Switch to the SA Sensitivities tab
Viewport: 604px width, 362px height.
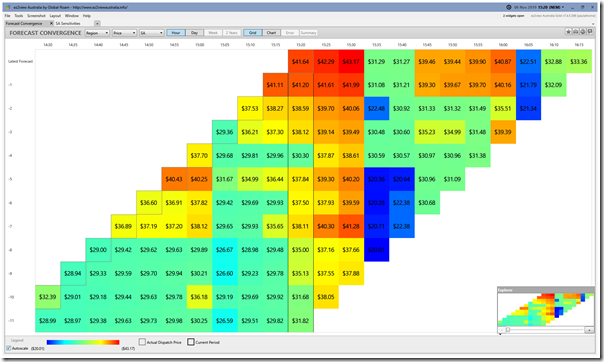[68, 23]
